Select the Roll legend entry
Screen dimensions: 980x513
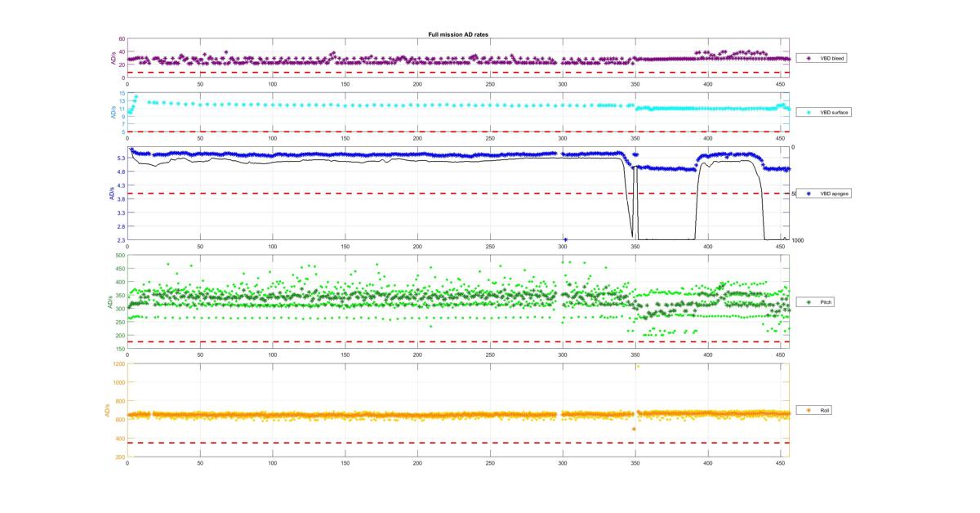click(x=814, y=410)
